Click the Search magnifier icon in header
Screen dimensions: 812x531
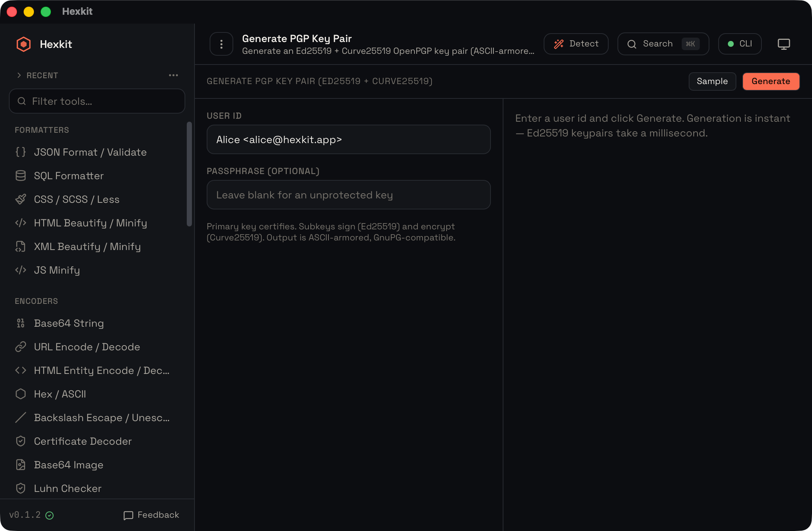pos(632,44)
